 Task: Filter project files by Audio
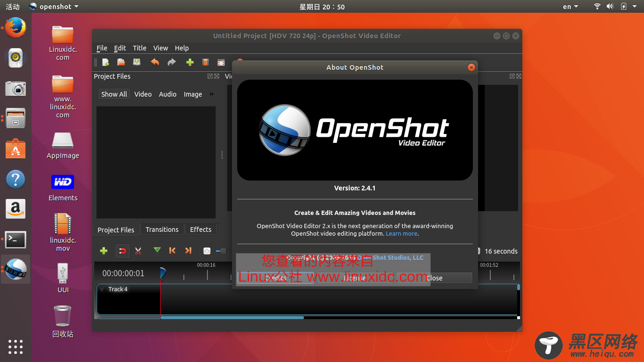coord(167,94)
